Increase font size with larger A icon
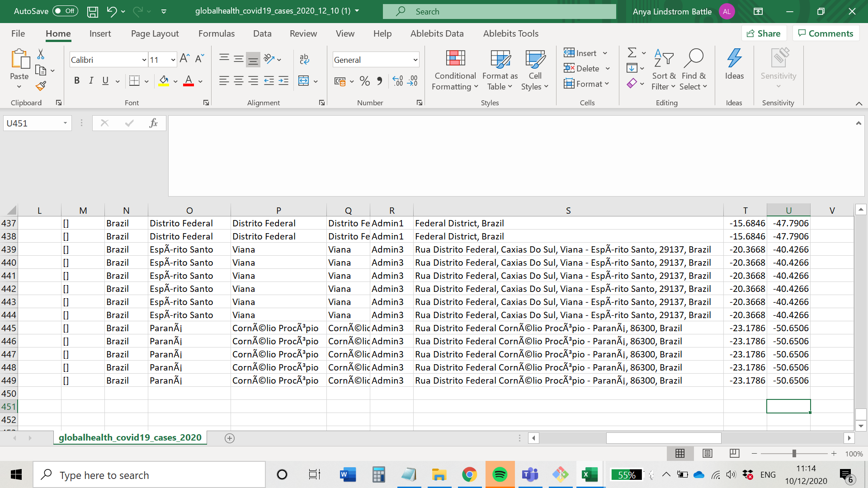This screenshot has width=868, height=488. click(184, 59)
